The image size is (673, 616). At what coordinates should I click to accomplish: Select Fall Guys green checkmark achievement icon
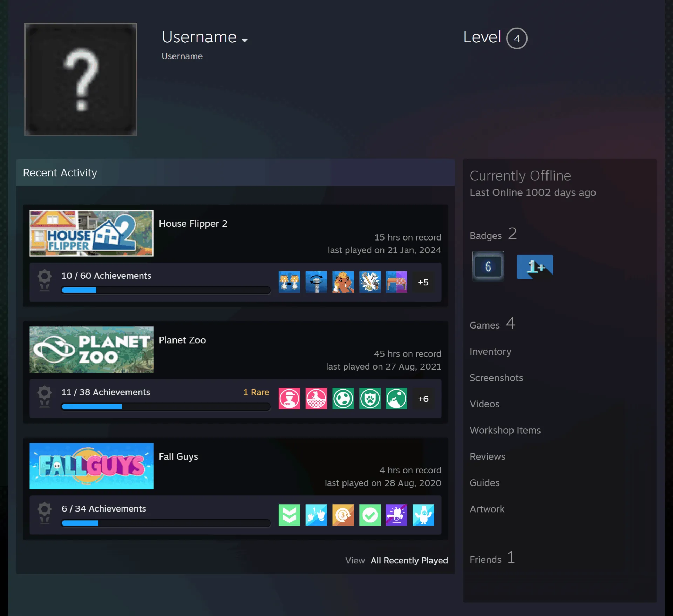(x=370, y=515)
